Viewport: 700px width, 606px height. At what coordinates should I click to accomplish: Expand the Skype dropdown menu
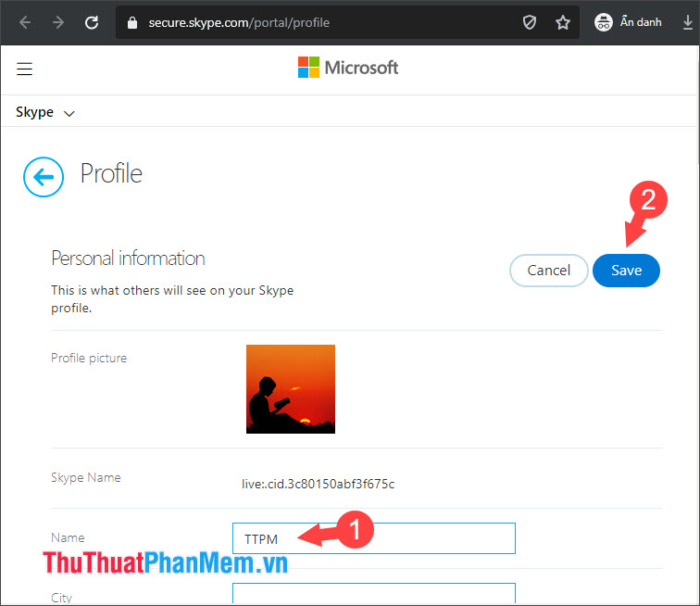click(x=44, y=112)
